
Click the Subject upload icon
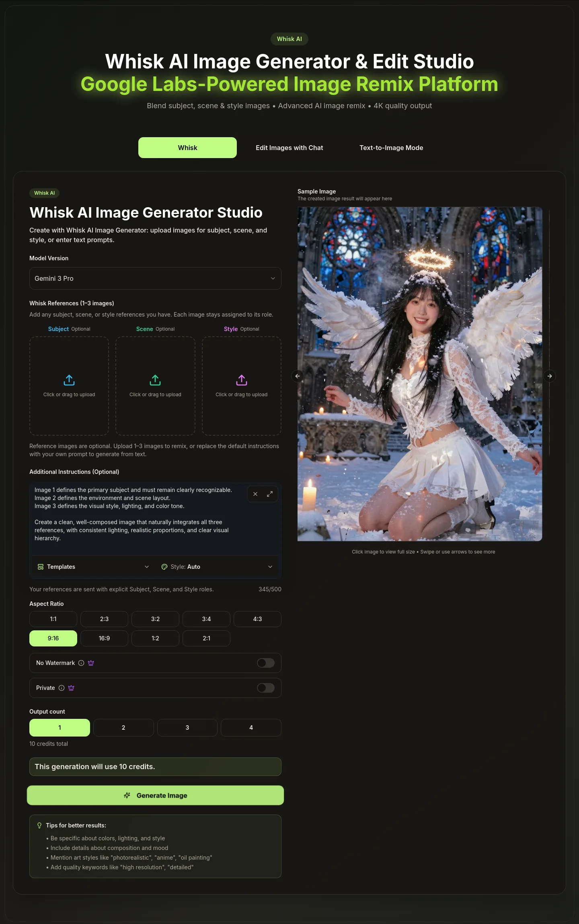[x=69, y=380]
